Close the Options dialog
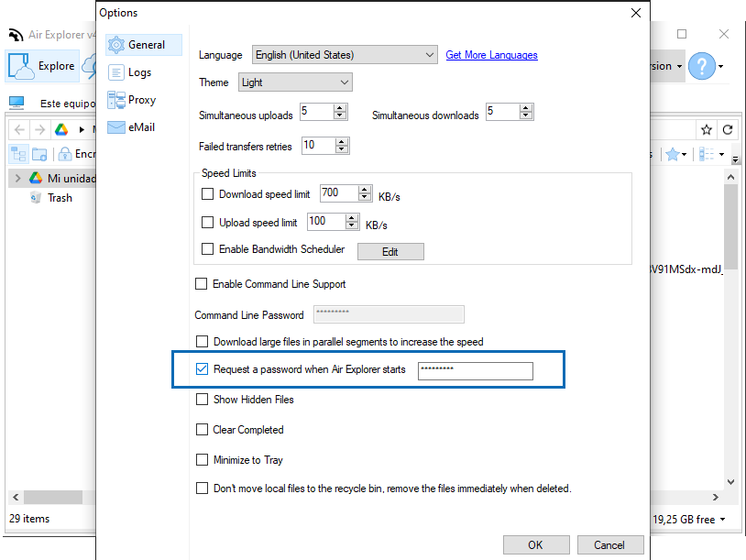The height and width of the screenshot is (560, 746). pyautogui.click(x=636, y=13)
